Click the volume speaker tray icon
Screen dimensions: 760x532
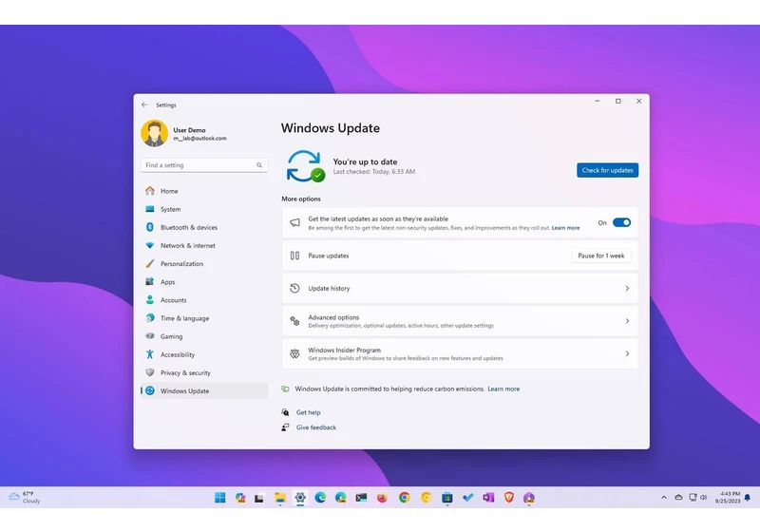703,498
